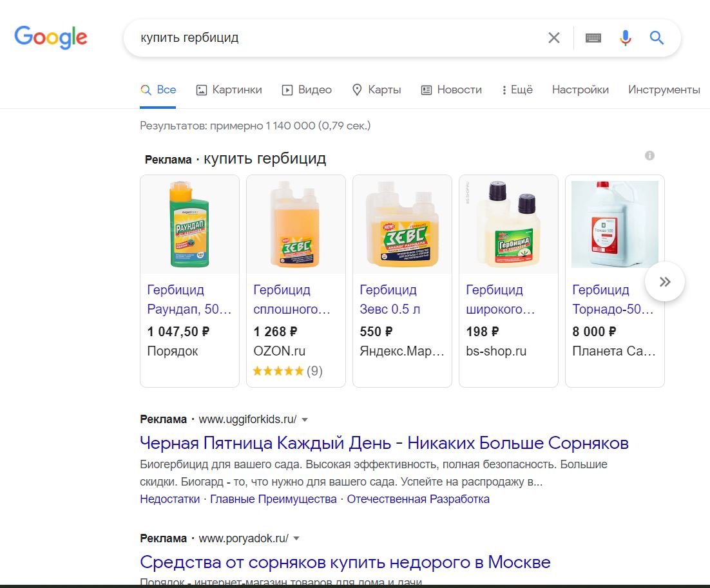This screenshot has width=710, height=588.
Task: Click the Раундап herbicide product image
Action: 189,224
